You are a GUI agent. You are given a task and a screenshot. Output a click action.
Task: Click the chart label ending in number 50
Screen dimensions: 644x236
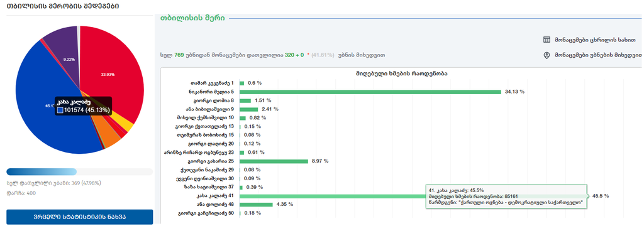point(206,213)
